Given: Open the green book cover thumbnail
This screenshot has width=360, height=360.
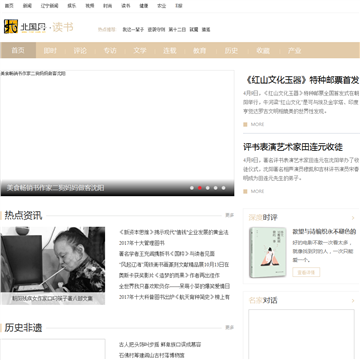Looking at the screenshot, I should coord(268,253).
